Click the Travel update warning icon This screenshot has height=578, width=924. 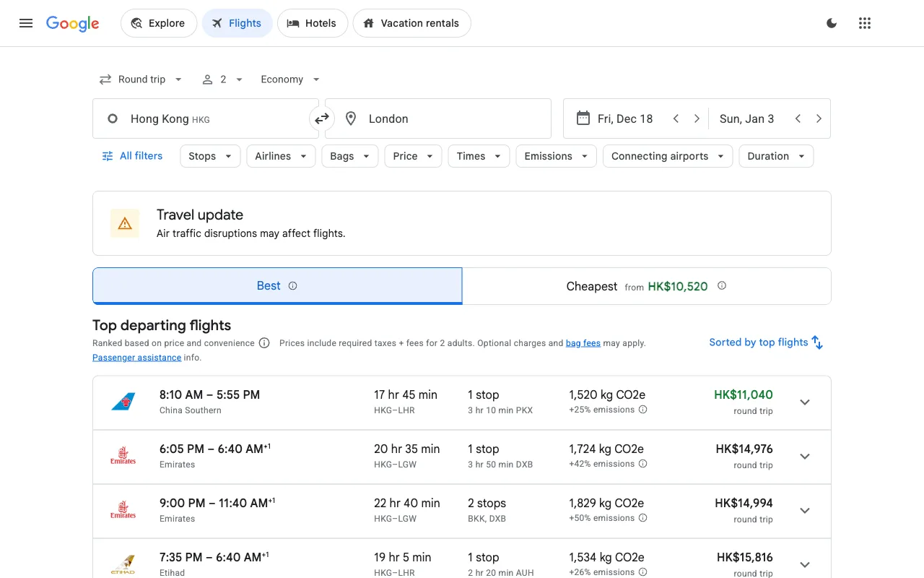pyautogui.click(x=125, y=223)
